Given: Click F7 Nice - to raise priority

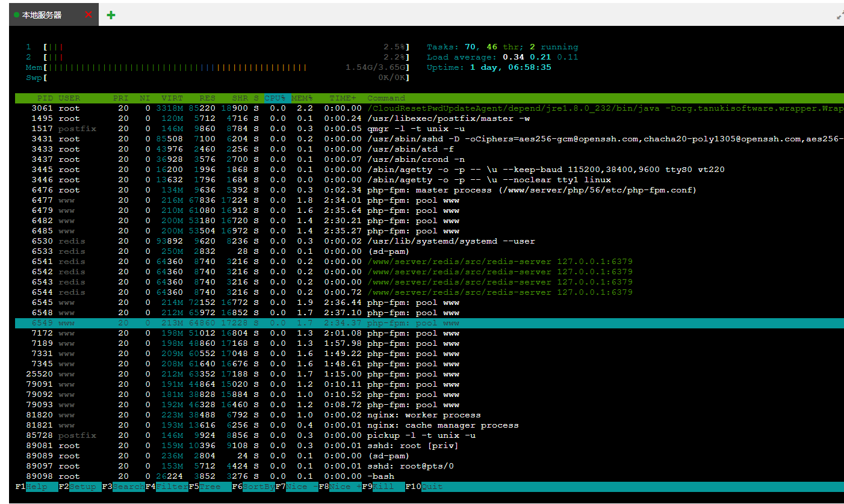Looking at the screenshot, I should (x=297, y=487).
